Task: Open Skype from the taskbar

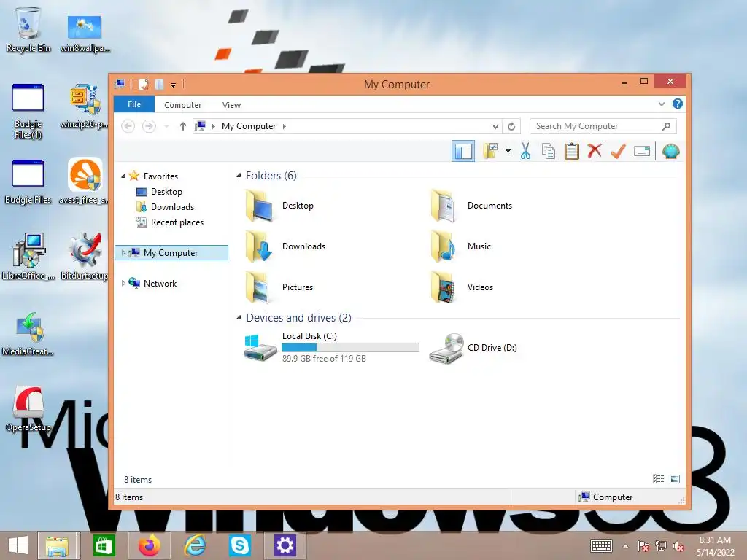Action: 239,545
